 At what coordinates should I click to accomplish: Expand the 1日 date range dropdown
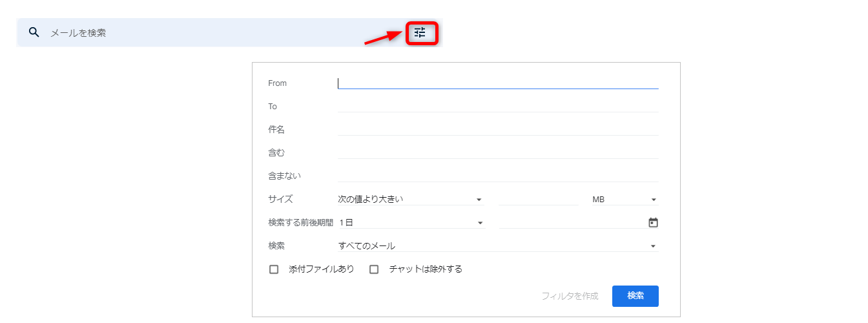411,223
